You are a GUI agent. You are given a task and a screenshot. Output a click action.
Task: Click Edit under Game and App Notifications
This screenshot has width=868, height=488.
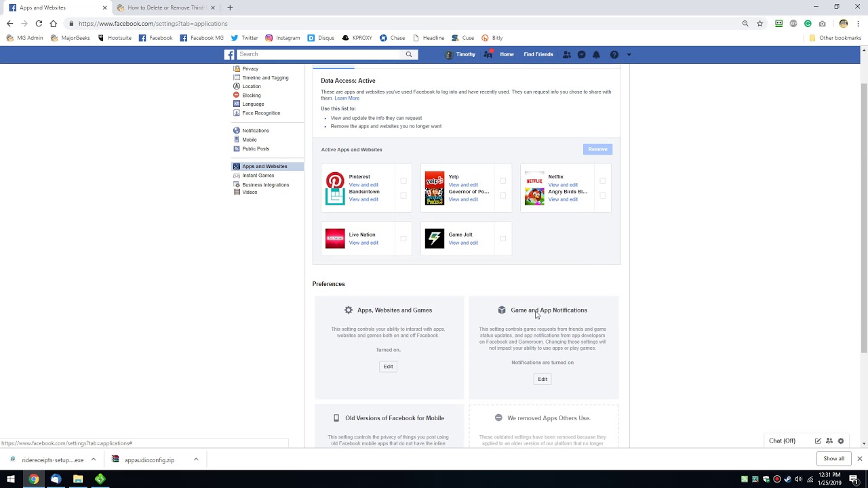(x=542, y=380)
